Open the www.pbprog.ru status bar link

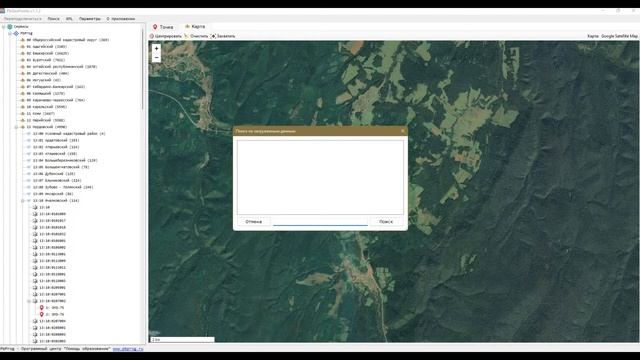coord(128,349)
